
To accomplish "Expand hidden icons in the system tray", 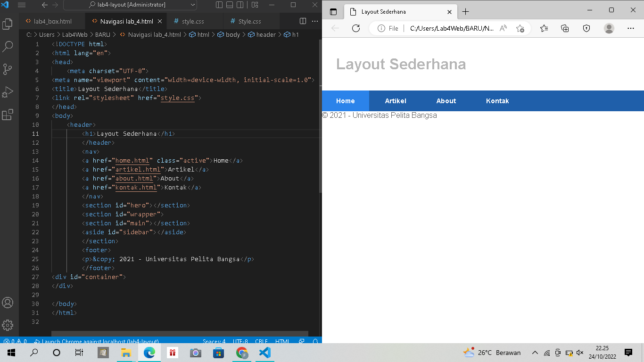I will coord(535,353).
